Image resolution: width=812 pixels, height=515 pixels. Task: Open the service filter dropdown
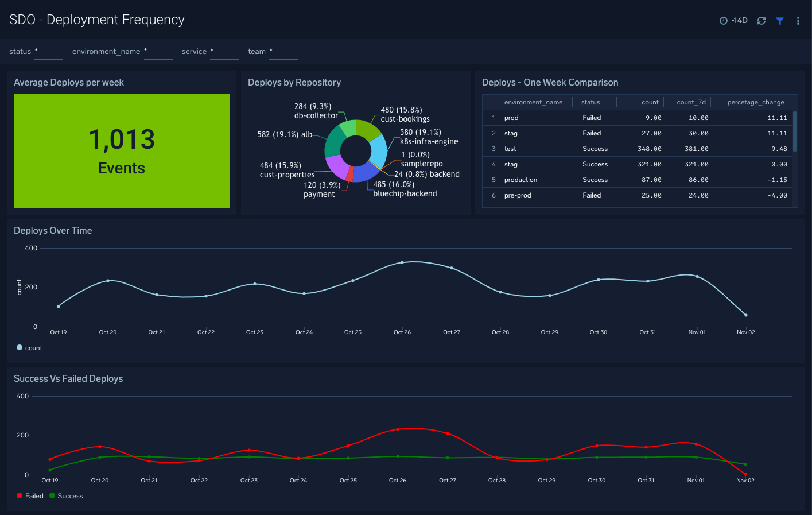pyautogui.click(x=224, y=53)
